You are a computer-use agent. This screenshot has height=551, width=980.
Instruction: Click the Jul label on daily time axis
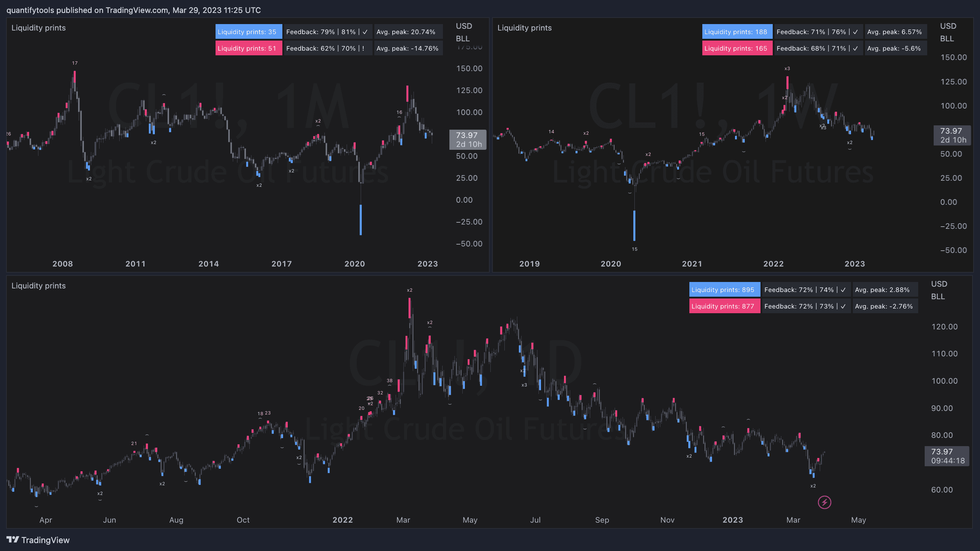(535, 520)
